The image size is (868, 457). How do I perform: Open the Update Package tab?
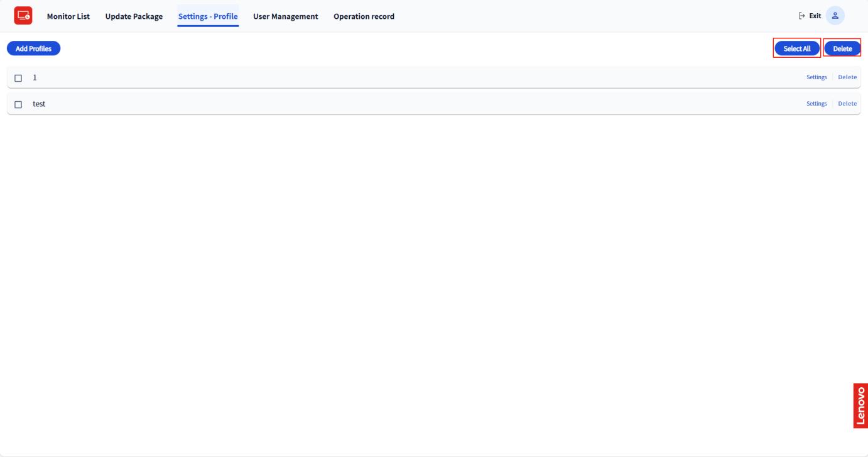click(134, 16)
